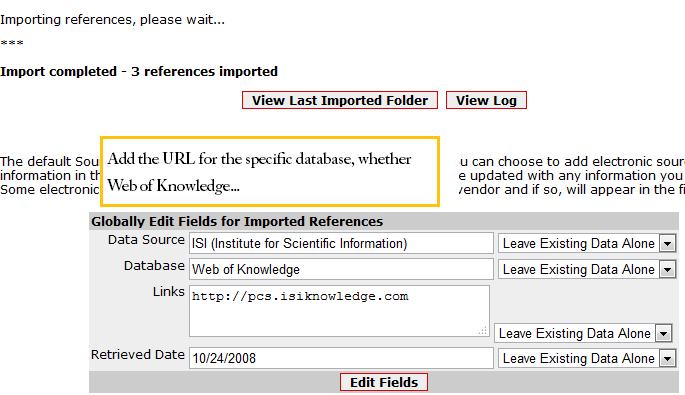The height and width of the screenshot is (395, 685).
Task: Focus the Data Source field containing ISI
Action: (x=341, y=243)
